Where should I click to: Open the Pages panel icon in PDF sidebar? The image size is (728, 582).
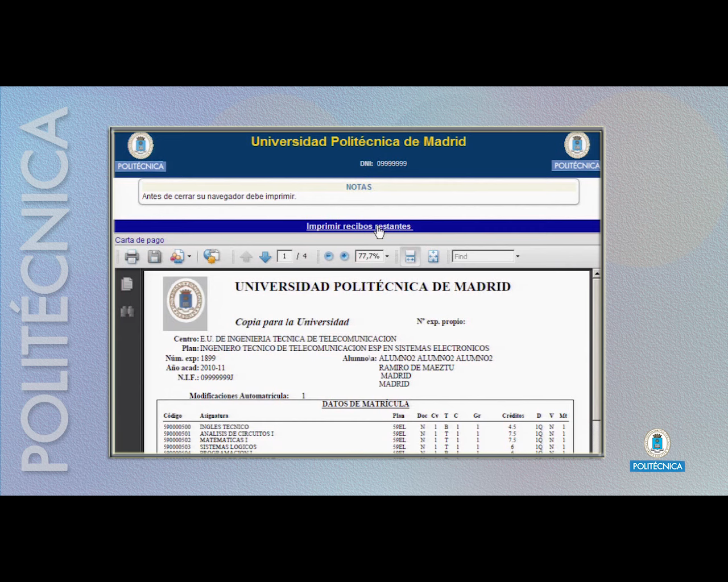127,284
